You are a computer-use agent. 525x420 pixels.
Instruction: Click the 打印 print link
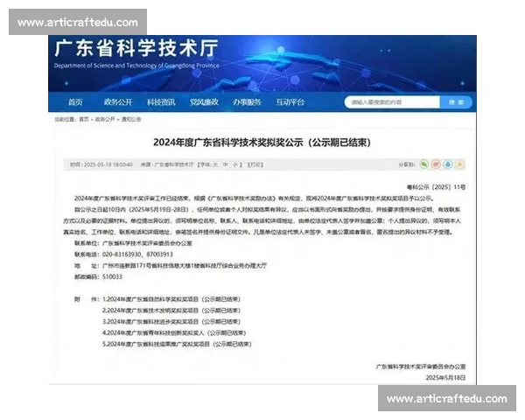click(x=255, y=164)
